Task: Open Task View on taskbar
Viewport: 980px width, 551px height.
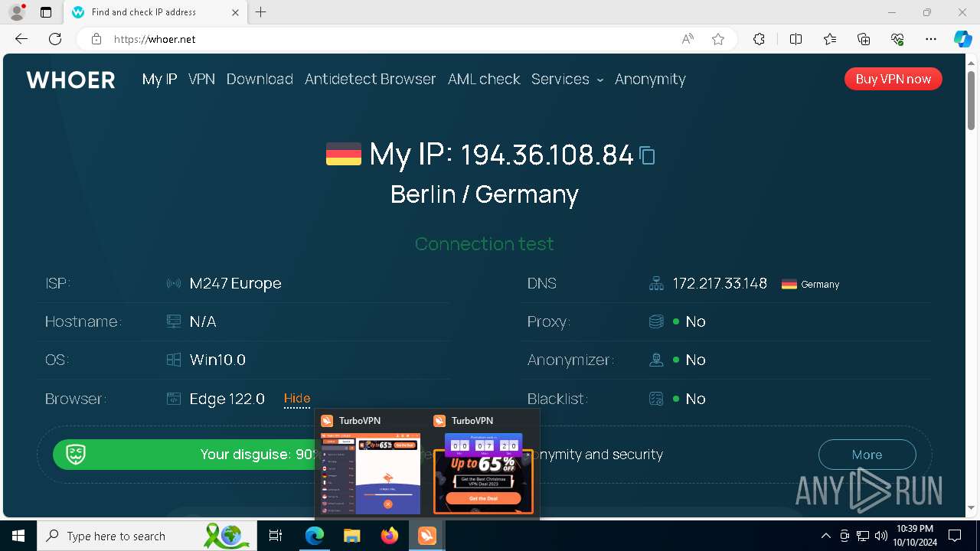Action: (276, 536)
